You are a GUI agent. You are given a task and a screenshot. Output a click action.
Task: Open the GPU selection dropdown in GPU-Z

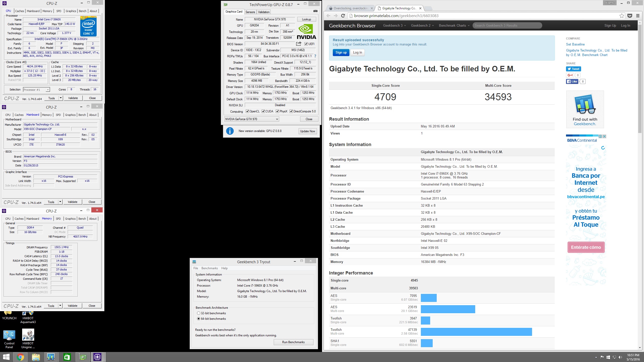click(x=252, y=119)
